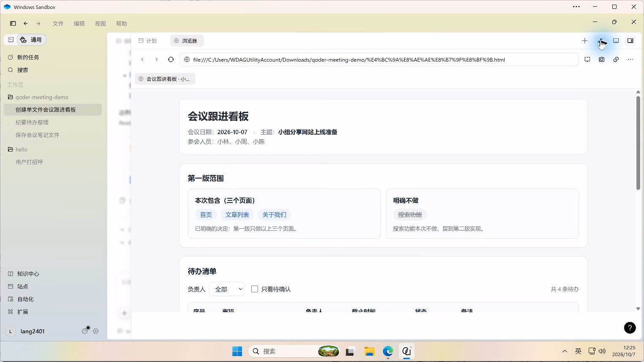644x362 pixels.
Task: Select the 通用 mode pill
Action: 31,40
